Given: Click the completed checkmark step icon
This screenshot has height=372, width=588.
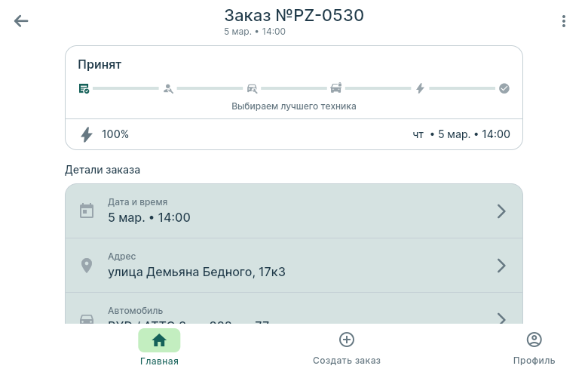Looking at the screenshot, I should [x=504, y=88].
